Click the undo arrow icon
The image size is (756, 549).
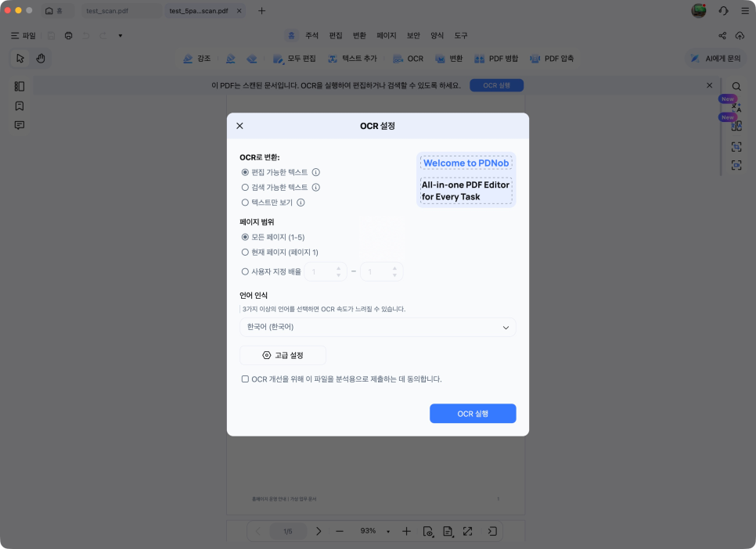pos(86,36)
